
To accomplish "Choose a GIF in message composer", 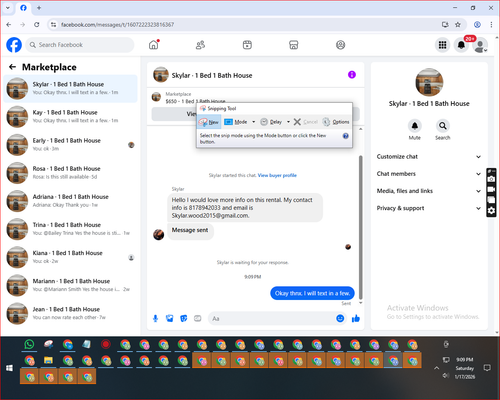I will pos(198,319).
